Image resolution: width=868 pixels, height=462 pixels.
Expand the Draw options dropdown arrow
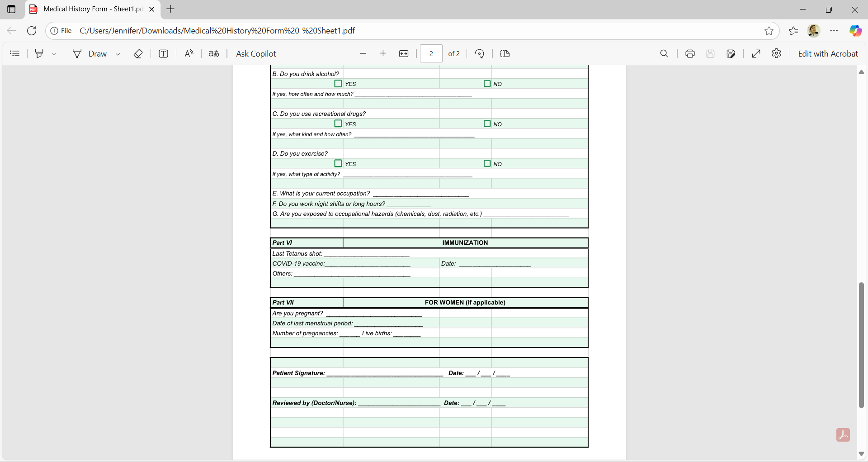(x=118, y=54)
